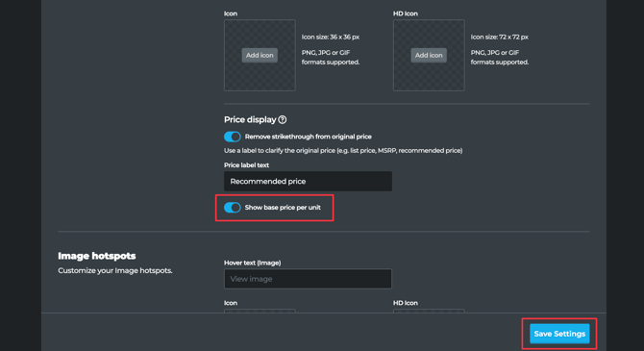Click the Image hotspots heading

tap(97, 256)
